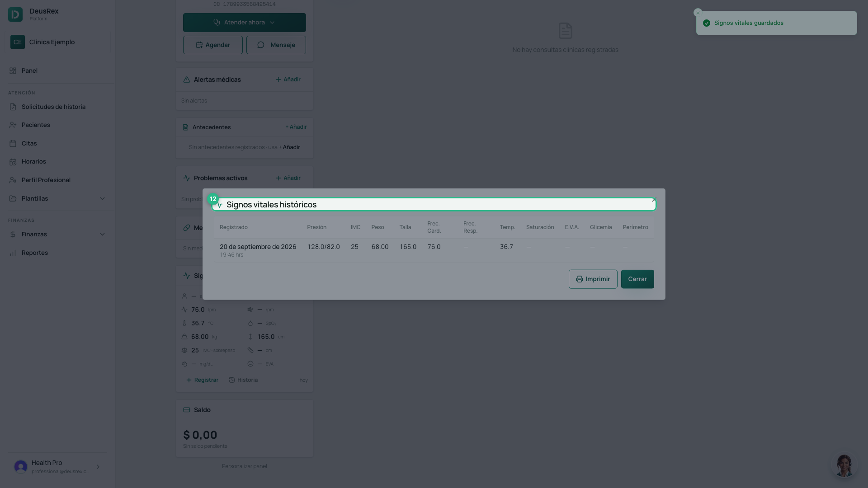Select the Clínica Ejemplo workspace selector
868x488 pixels.
coord(57,42)
